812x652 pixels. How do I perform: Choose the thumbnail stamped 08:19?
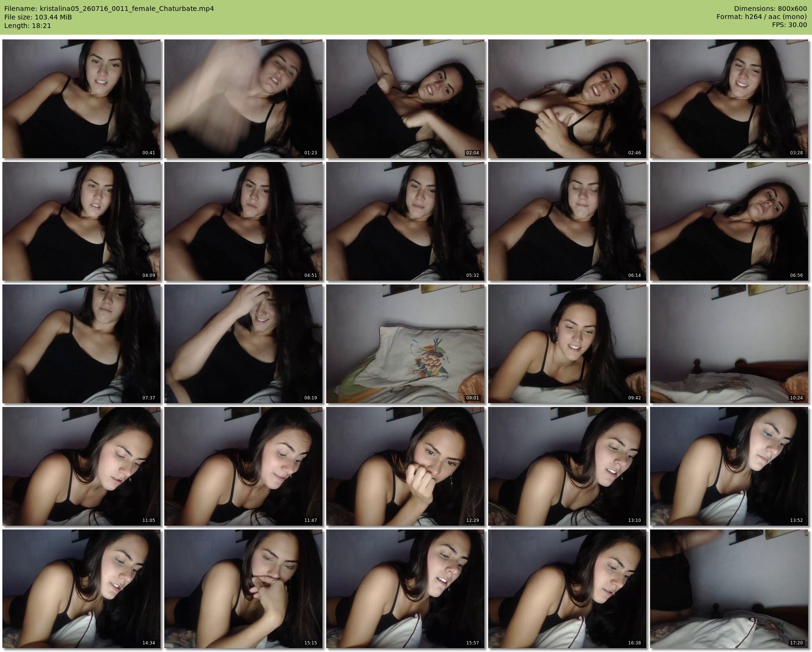pos(244,344)
